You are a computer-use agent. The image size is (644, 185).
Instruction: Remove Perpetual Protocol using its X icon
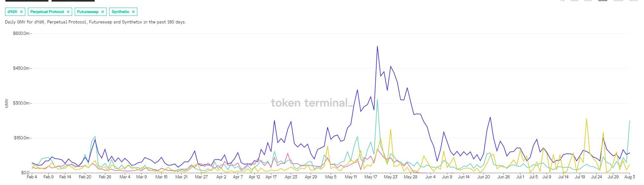click(68, 12)
